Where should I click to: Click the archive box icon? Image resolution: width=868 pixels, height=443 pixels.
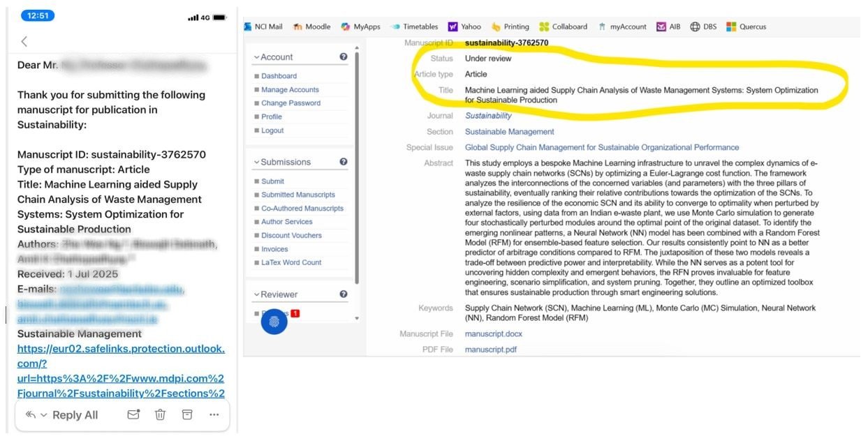(x=187, y=414)
